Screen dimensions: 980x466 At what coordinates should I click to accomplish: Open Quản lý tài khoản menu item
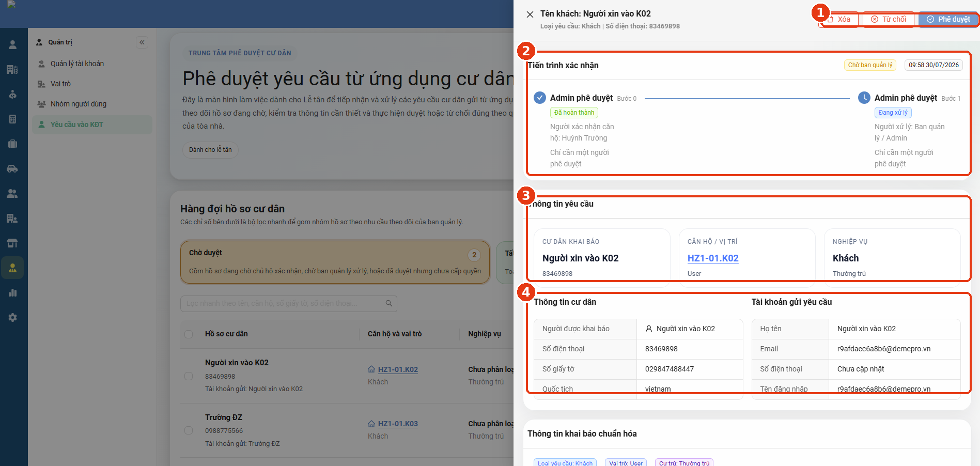coord(92,64)
